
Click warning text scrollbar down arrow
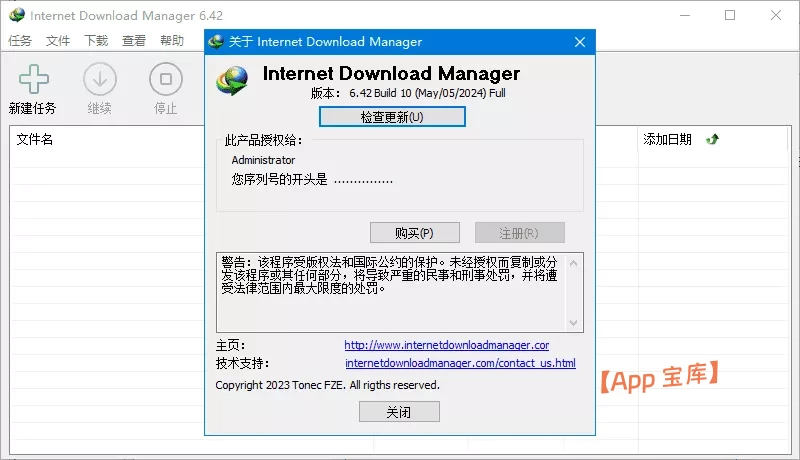click(x=573, y=323)
